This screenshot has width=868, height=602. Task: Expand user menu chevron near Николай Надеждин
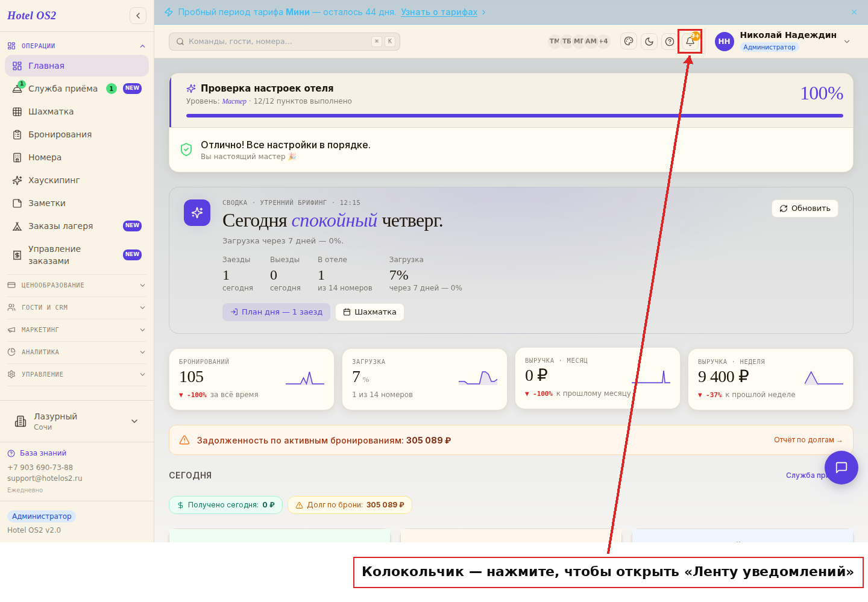(x=847, y=42)
